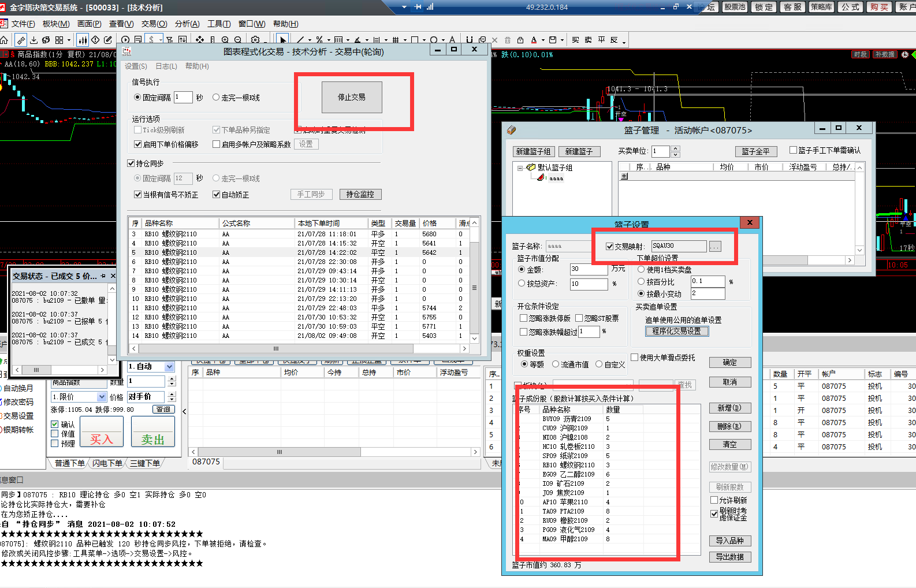Collapse the 默认篮子组 tree node
Viewport: 916px width, 588px height.
pos(520,168)
